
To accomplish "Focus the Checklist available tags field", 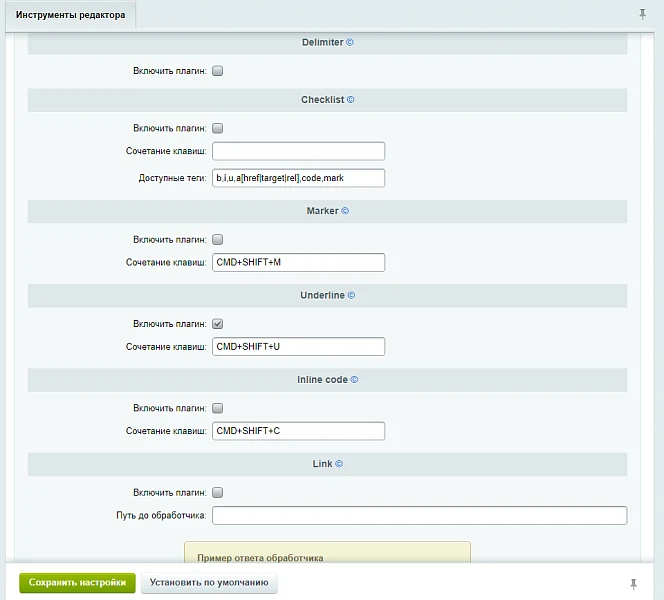I will (x=299, y=178).
